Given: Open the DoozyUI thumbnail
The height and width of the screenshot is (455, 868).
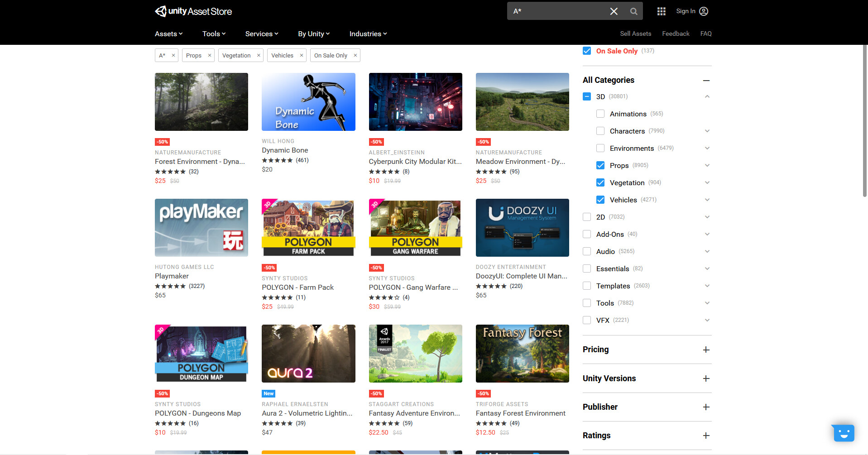Looking at the screenshot, I should click(x=523, y=228).
